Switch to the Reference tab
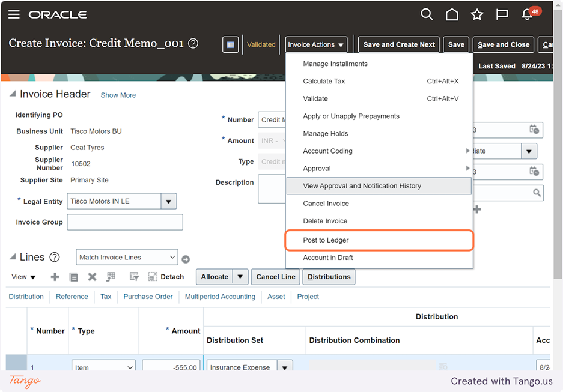 72,297
